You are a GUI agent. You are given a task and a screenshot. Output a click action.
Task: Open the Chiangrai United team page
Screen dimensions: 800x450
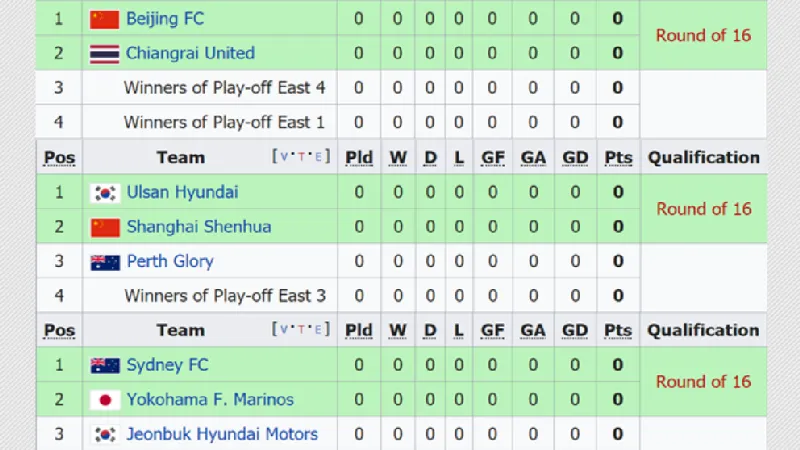click(190, 53)
